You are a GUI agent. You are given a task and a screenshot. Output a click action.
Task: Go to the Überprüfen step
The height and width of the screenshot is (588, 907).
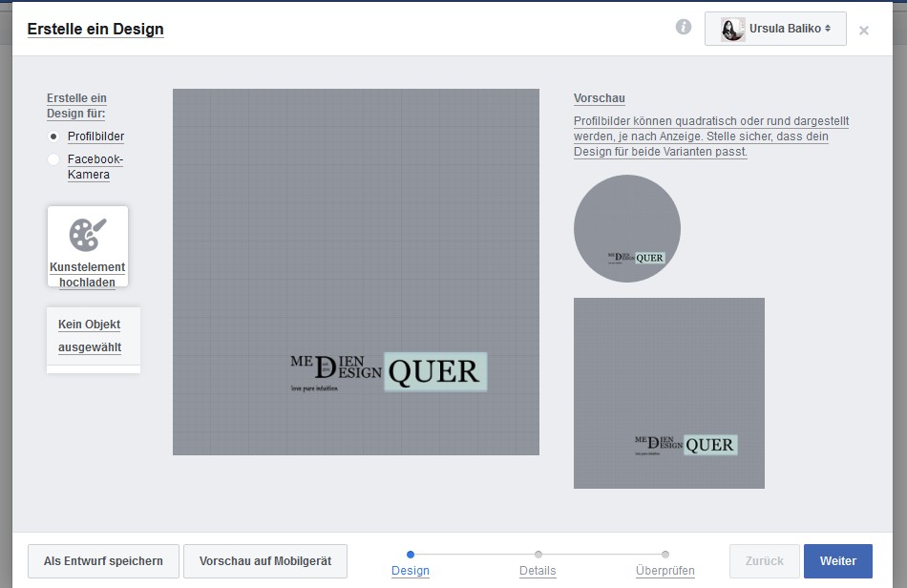[665, 570]
